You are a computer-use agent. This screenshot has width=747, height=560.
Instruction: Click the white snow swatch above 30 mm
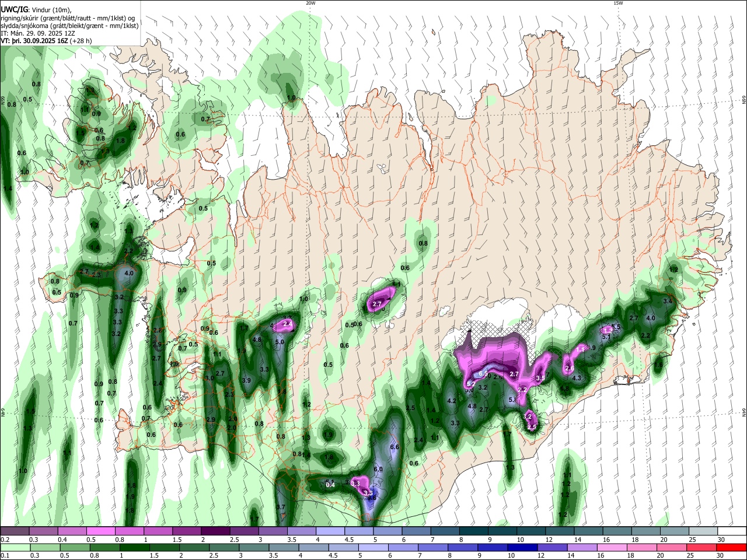[732, 531]
